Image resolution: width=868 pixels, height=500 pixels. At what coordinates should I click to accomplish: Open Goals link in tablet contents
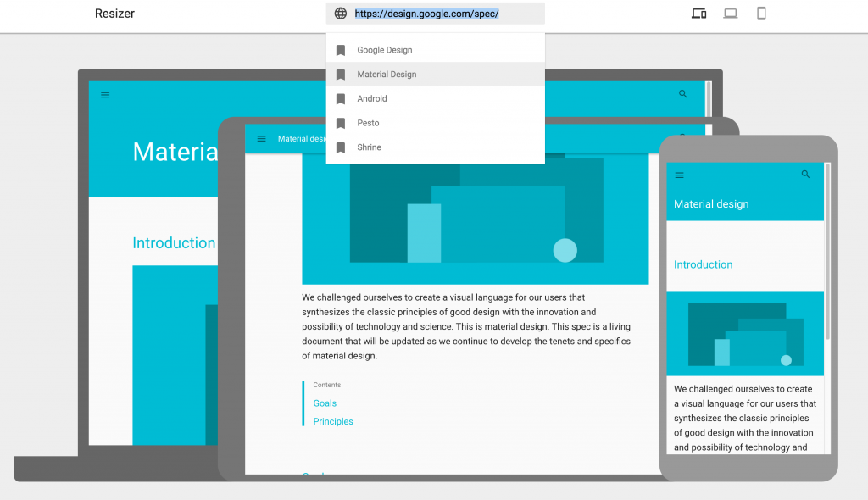pos(325,403)
